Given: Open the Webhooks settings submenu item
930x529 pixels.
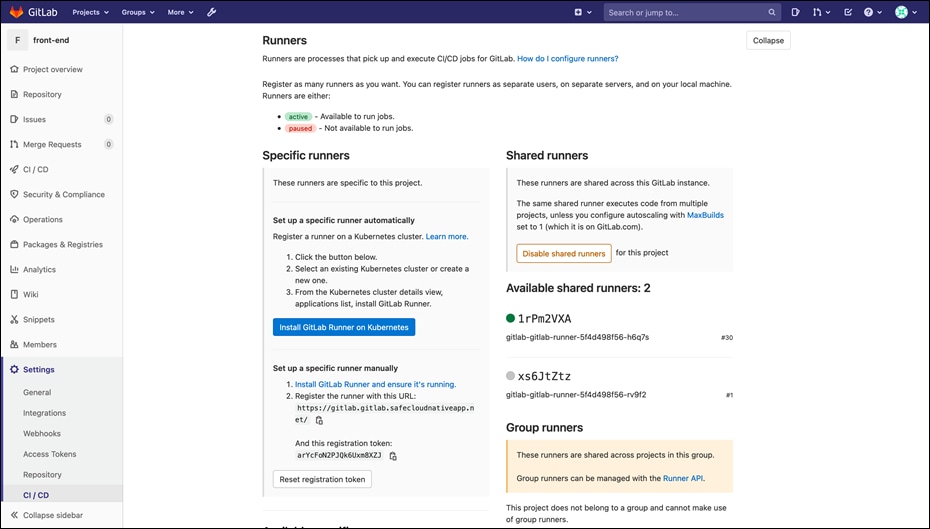Looking at the screenshot, I should tap(42, 434).
